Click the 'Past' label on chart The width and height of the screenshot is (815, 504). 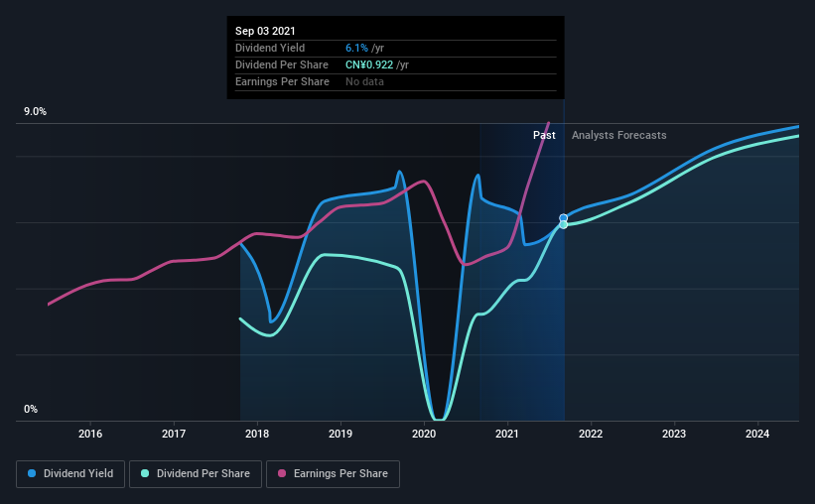click(544, 135)
